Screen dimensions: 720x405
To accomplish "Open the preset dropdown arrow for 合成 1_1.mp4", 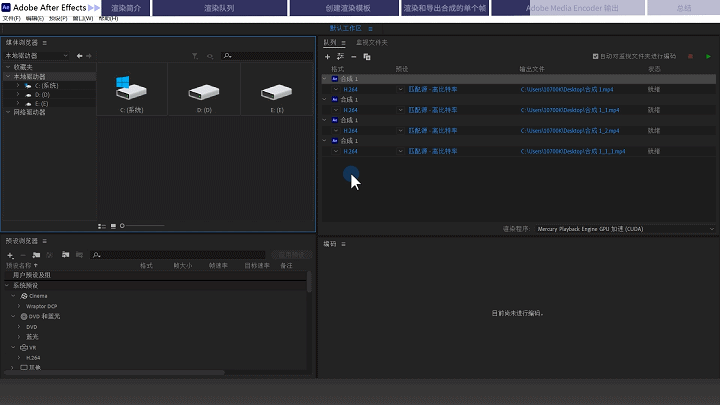I will [x=400, y=110].
